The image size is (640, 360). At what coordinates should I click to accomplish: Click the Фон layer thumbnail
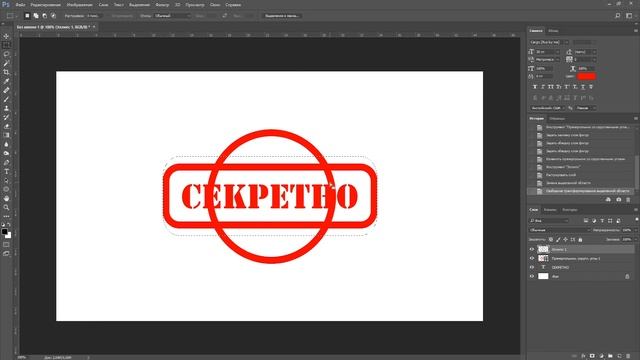pyautogui.click(x=543, y=276)
